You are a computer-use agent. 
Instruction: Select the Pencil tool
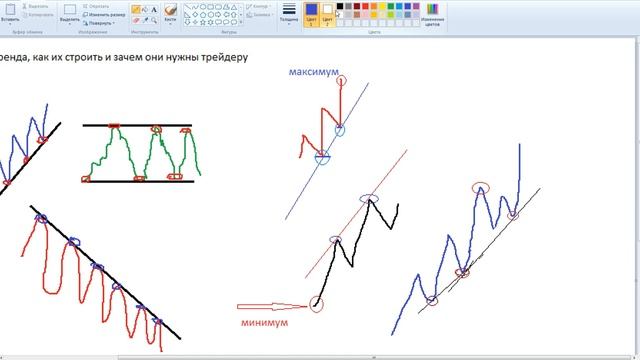tap(136, 9)
